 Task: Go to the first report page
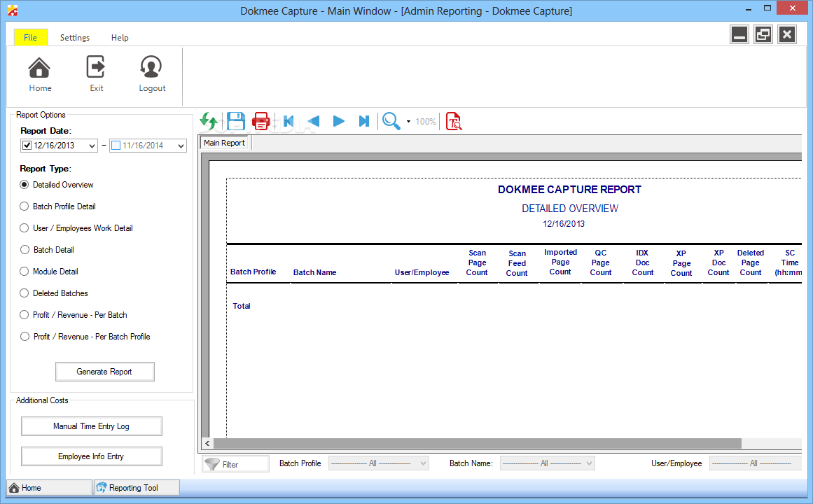pyautogui.click(x=289, y=121)
